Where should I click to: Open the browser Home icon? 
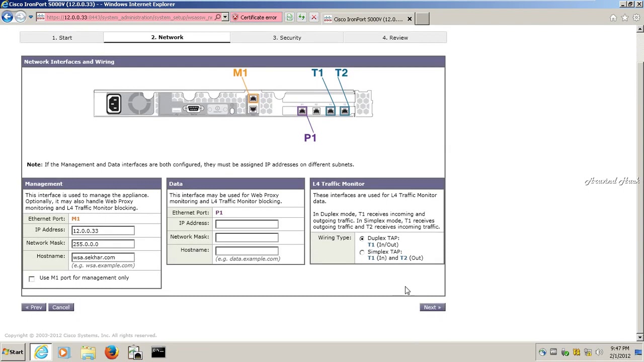tap(613, 18)
